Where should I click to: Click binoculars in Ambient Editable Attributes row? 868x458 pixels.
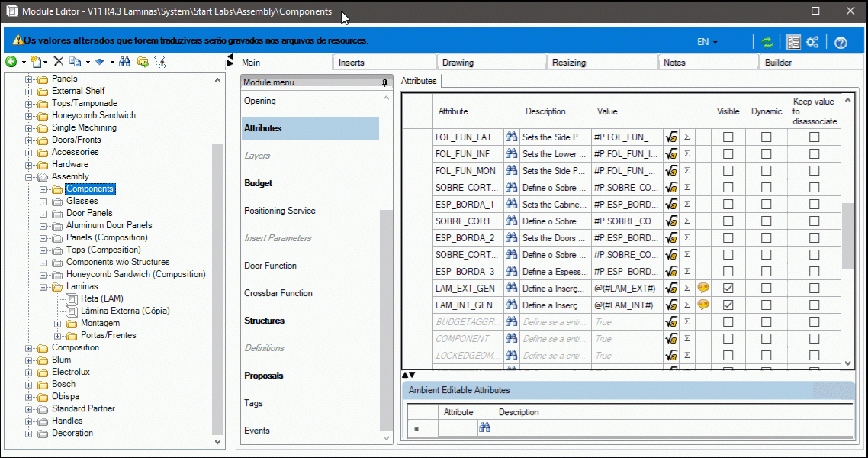coord(485,427)
